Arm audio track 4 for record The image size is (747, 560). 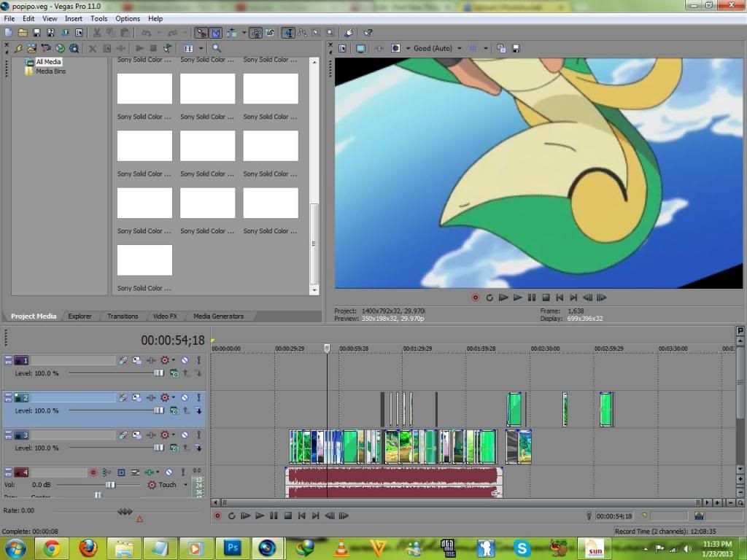pyautogui.click(x=93, y=472)
